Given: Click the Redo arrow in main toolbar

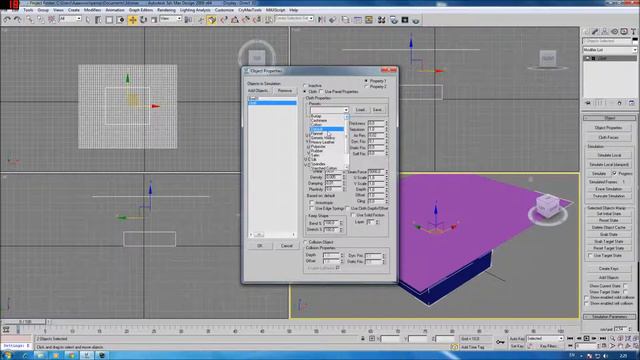Looking at the screenshot, I should coord(18,20).
